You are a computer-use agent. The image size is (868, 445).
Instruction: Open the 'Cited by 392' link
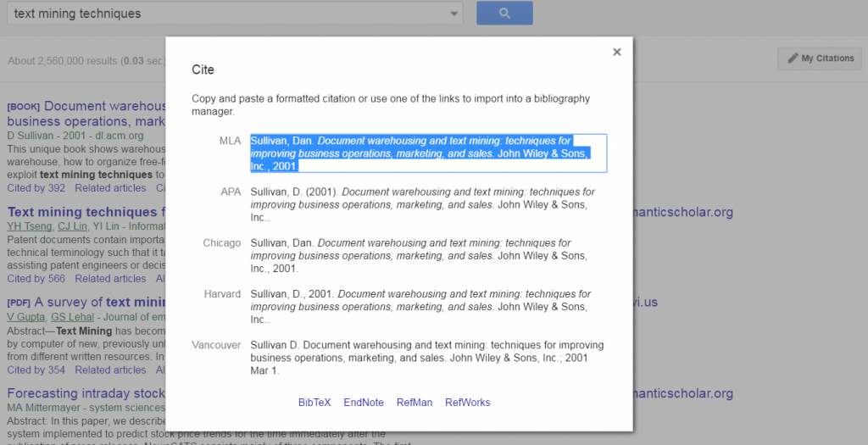tap(36, 188)
